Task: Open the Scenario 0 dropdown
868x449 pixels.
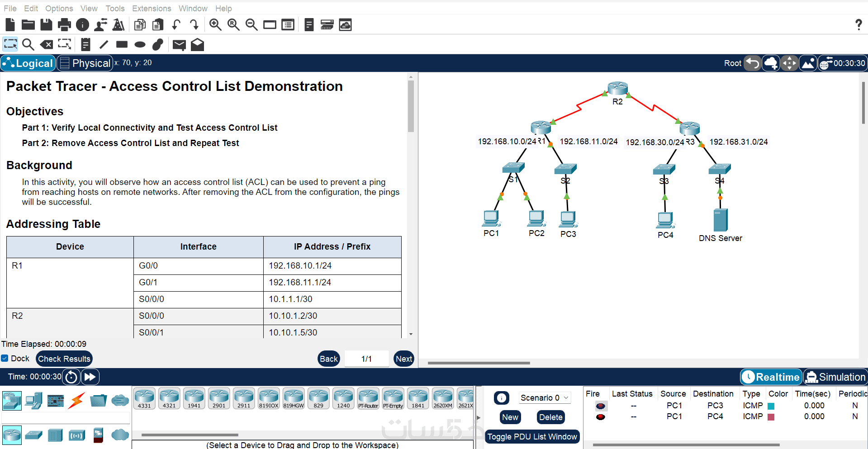Action: (x=544, y=398)
